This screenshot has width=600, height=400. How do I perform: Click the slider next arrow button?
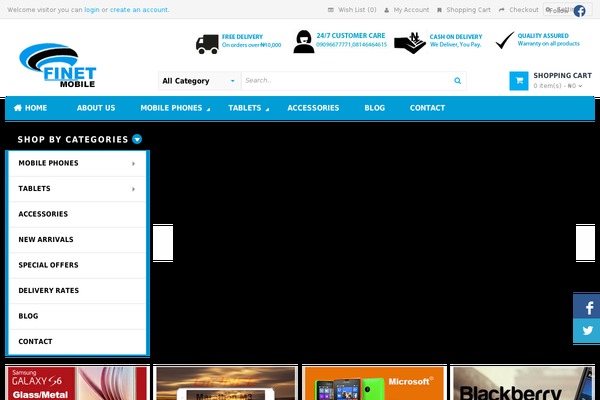click(585, 243)
